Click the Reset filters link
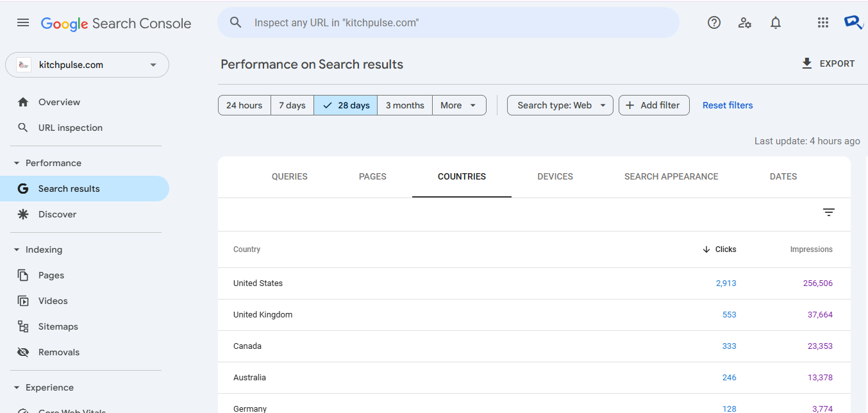Screen dimensions: 868x413 coord(728,105)
